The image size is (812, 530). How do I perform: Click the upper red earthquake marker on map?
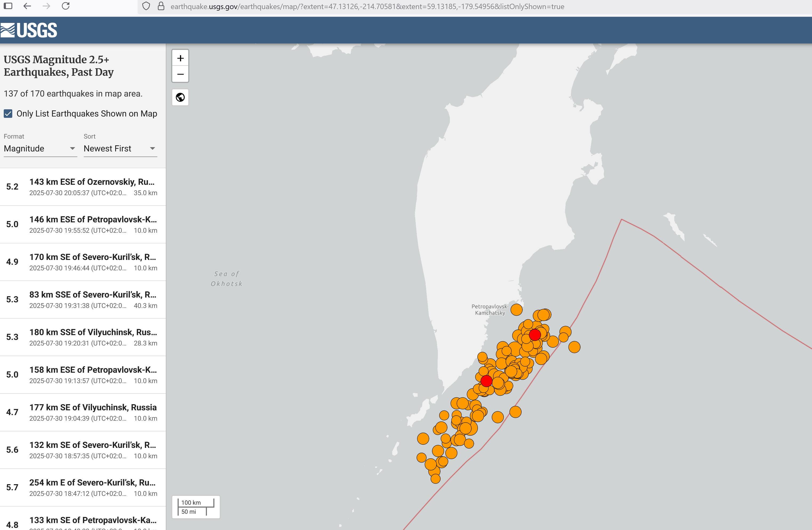pos(535,335)
